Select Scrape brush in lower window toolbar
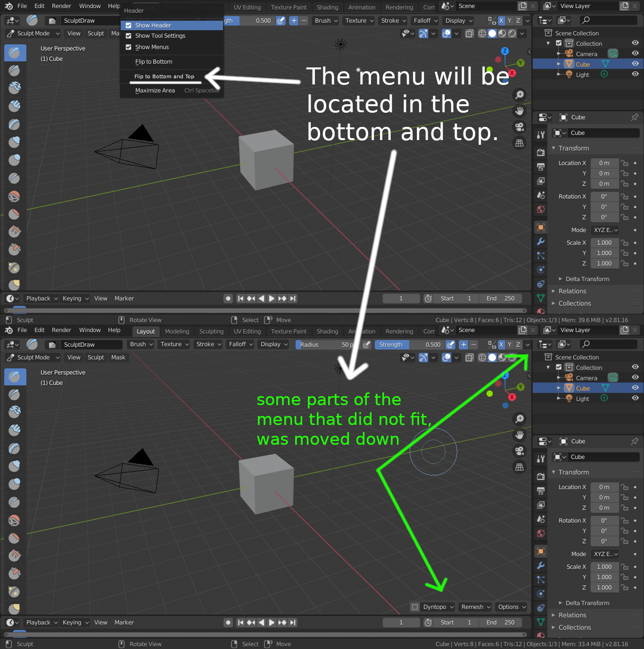This screenshot has width=644, height=649. (x=15, y=574)
